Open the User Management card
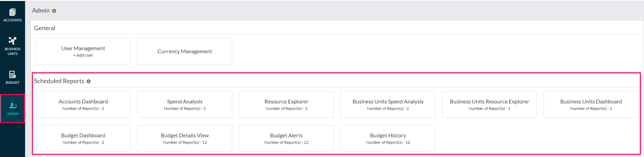 click(x=83, y=51)
